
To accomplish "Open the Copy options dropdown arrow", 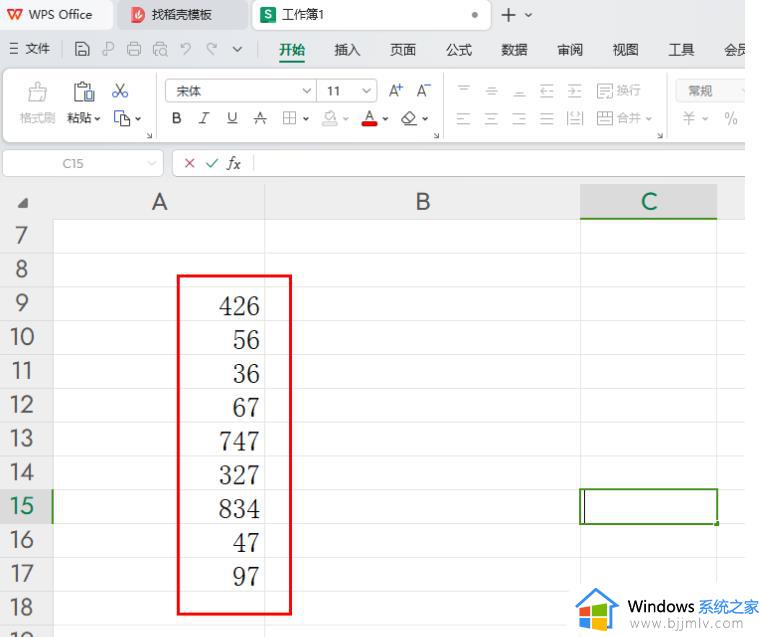I will 138,118.
